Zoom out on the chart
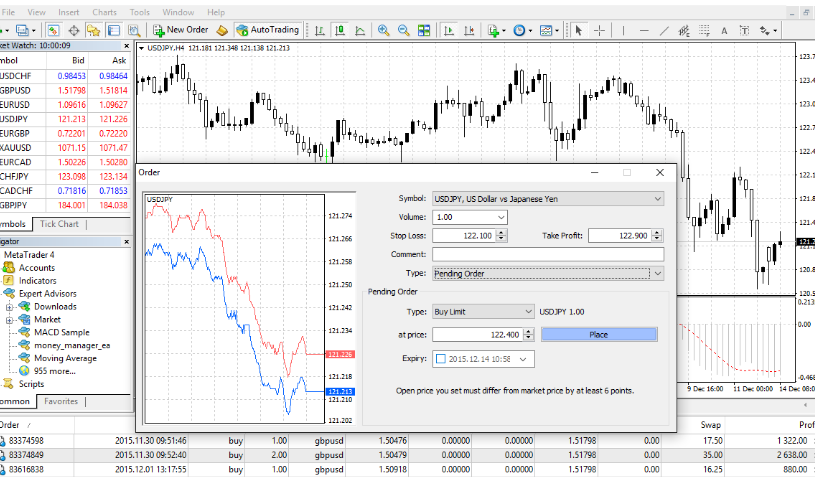The image size is (815, 477). pos(403,30)
